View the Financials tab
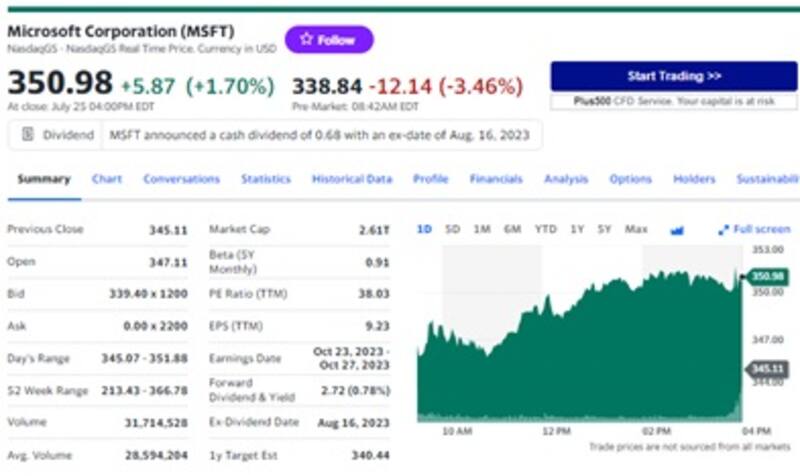This screenshot has width=800, height=476. pyautogui.click(x=496, y=179)
